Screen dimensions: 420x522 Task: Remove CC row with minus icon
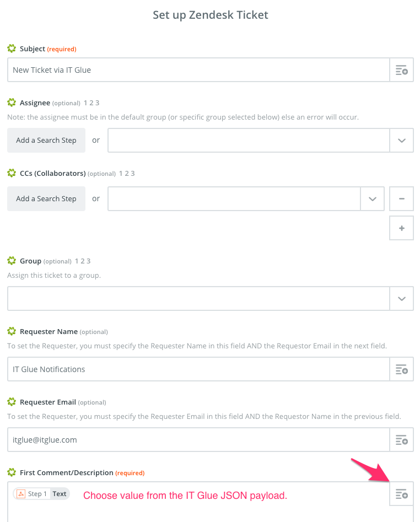pyautogui.click(x=401, y=199)
